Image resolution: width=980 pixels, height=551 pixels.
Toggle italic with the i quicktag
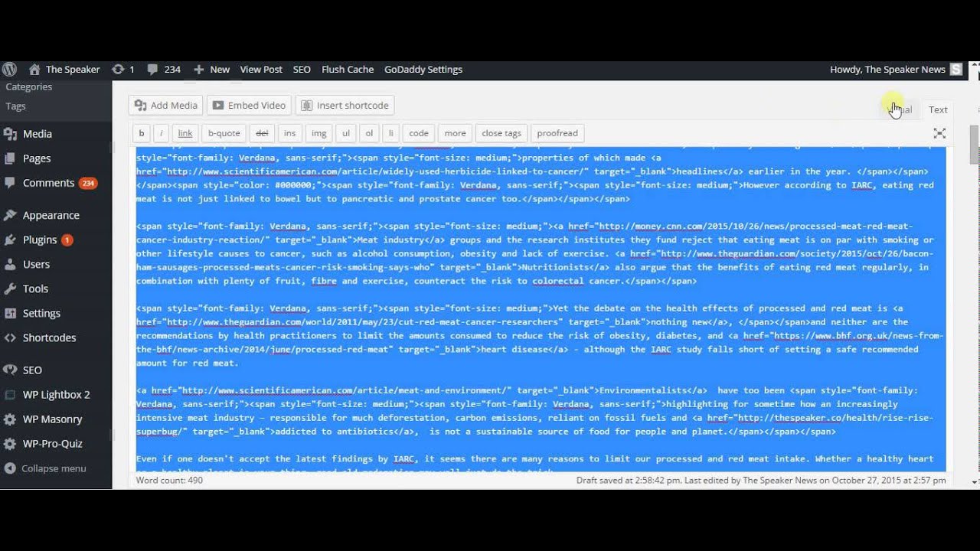coord(161,133)
